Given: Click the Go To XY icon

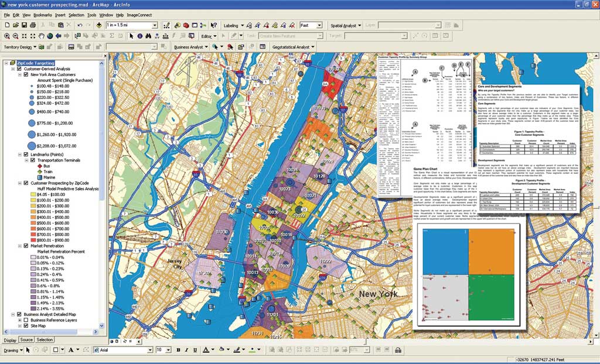Looking at the screenshot, I should pos(157,36).
